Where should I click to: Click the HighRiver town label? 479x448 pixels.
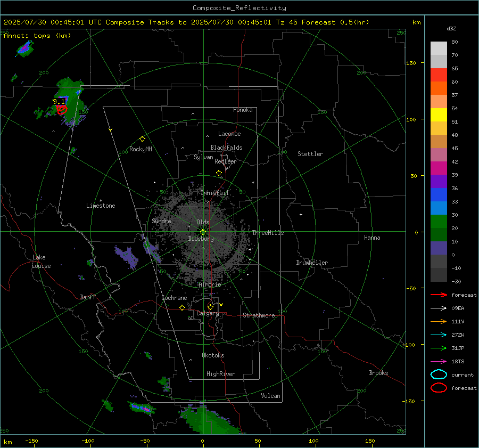coord(221,374)
